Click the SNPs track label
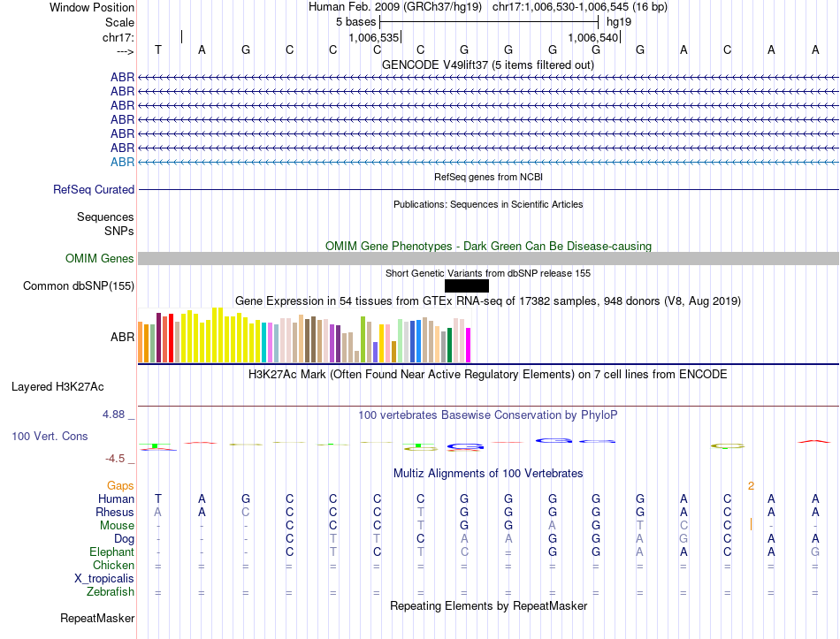 point(119,231)
